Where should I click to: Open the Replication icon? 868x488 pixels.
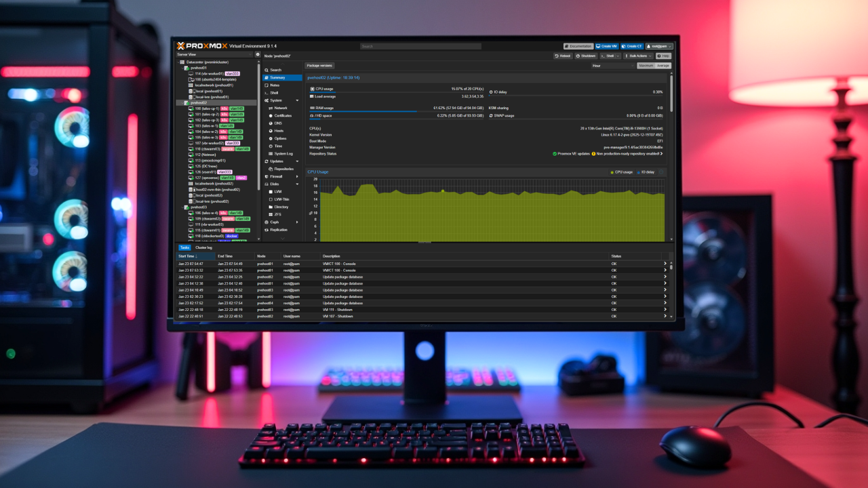pos(267,230)
